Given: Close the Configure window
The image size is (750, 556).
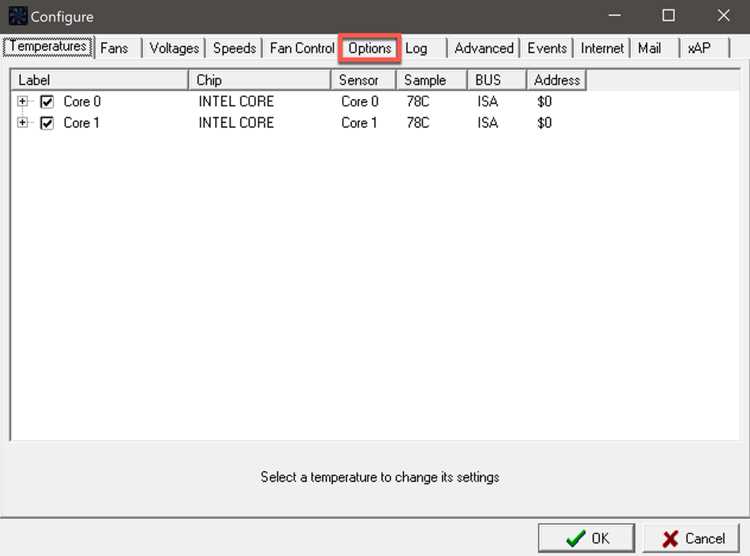Looking at the screenshot, I should click(x=723, y=15).
